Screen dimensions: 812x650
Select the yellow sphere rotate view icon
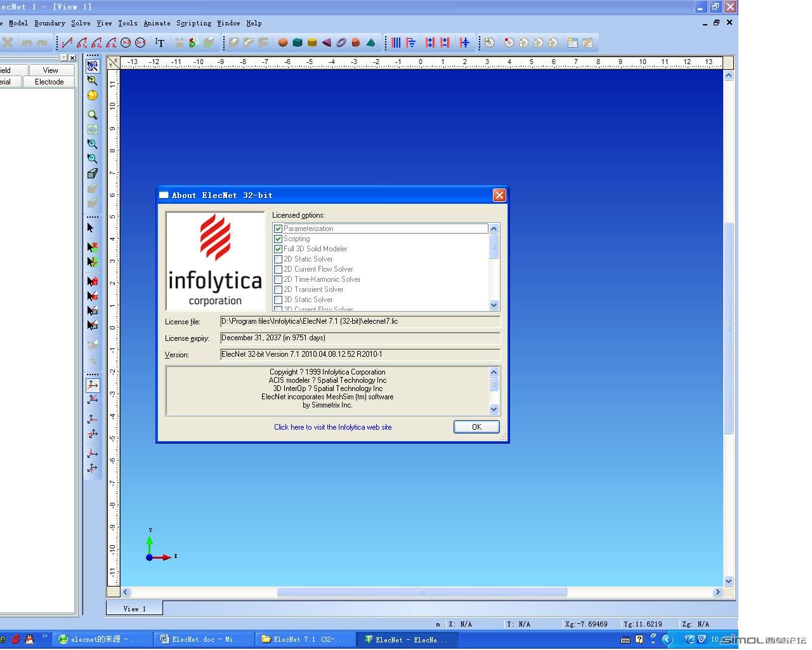[93, 95]
